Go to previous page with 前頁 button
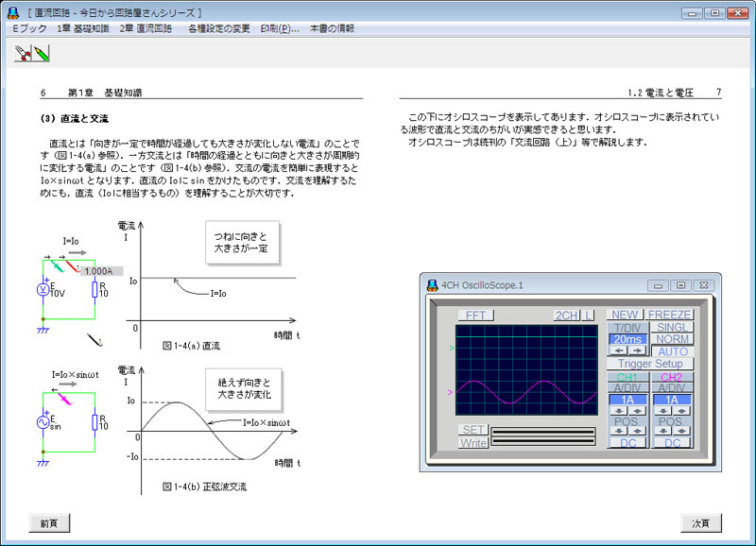The width and height of the screenshot is (756, 546). [x=49, y=523]
